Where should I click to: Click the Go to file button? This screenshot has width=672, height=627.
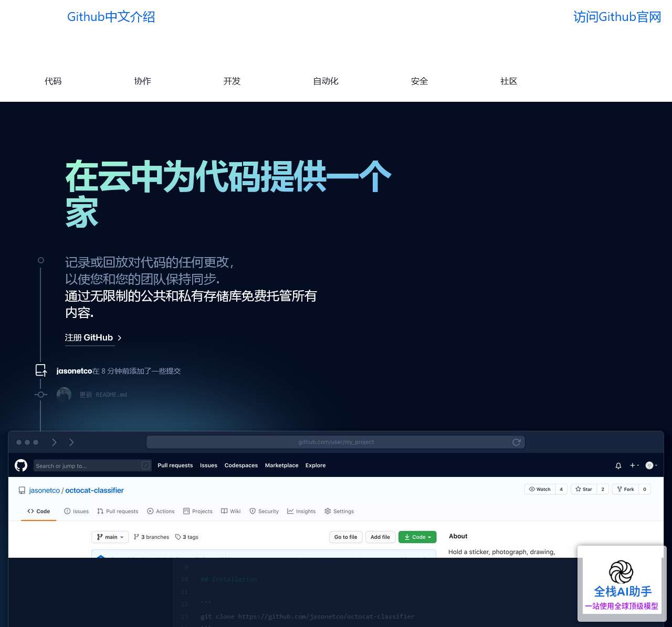tap(345, 537)
